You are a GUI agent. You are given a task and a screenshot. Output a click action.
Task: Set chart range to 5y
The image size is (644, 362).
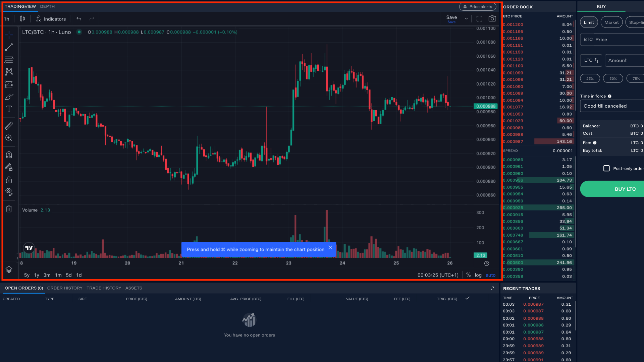(26, 275)
